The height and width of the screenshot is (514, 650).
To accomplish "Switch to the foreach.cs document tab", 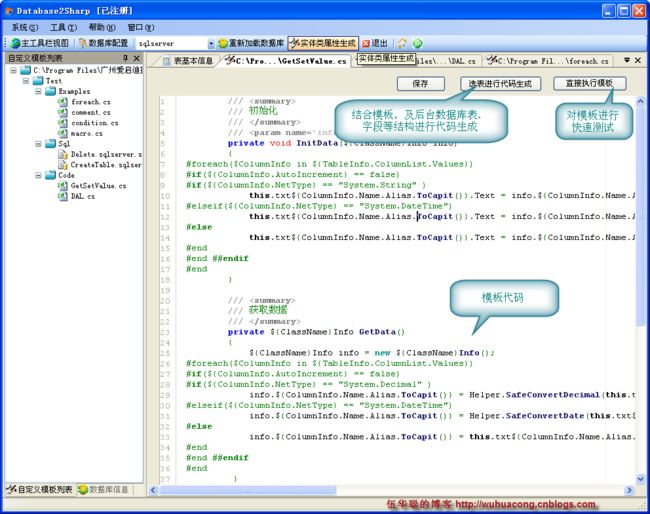I will (x=548, y=61).
